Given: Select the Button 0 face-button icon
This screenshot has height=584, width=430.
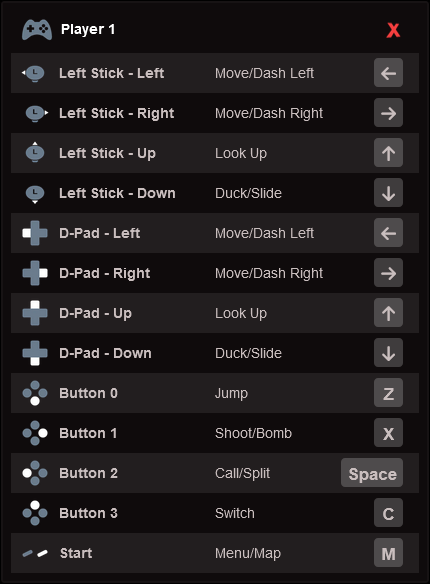Looking at the screenshot, I should click(x=35, y=393).
